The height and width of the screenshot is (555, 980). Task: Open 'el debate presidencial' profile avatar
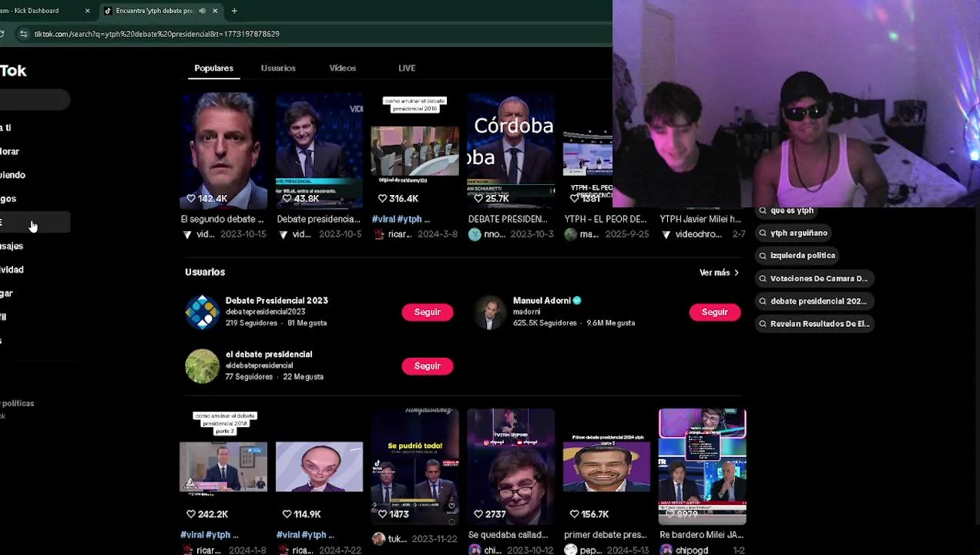tap(202, 366)
